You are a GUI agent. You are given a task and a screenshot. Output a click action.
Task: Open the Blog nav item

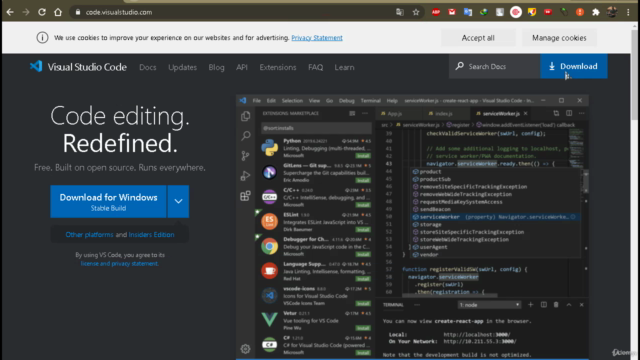point(216,67)
